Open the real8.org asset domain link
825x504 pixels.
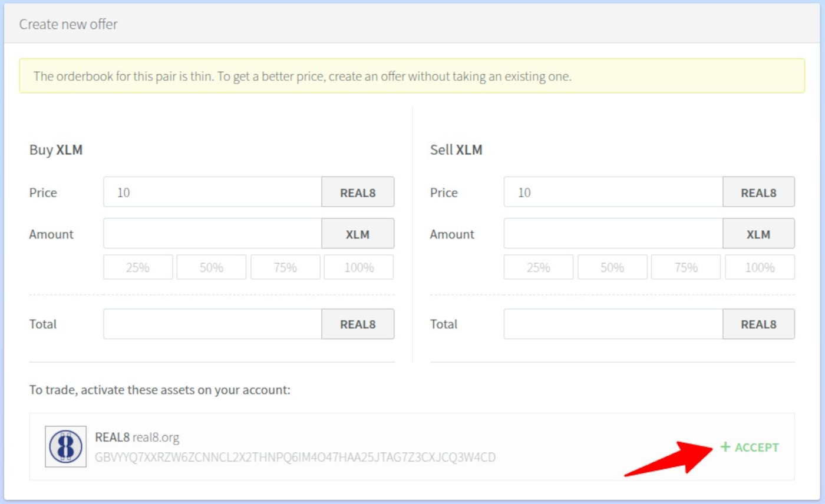(x=156, y=437)
